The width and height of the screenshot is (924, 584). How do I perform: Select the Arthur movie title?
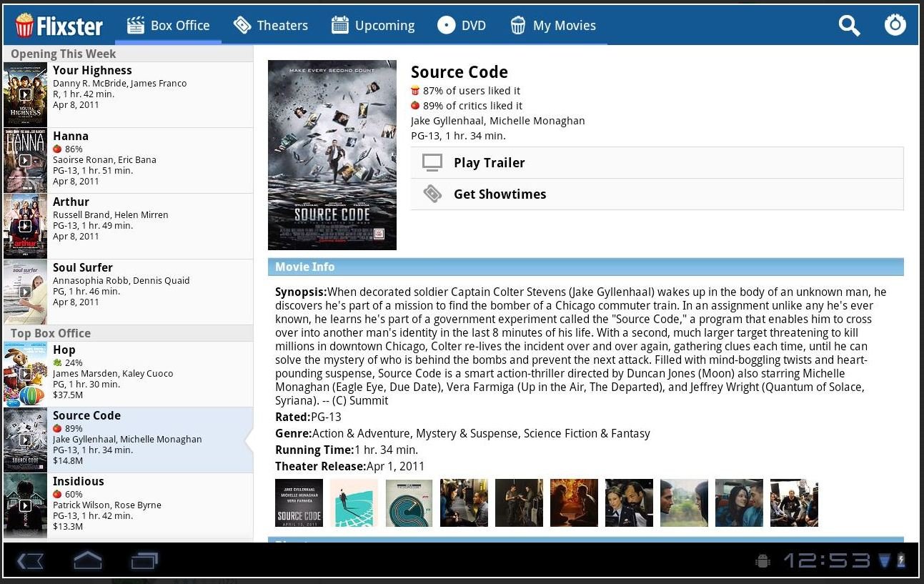click(71, 202)
